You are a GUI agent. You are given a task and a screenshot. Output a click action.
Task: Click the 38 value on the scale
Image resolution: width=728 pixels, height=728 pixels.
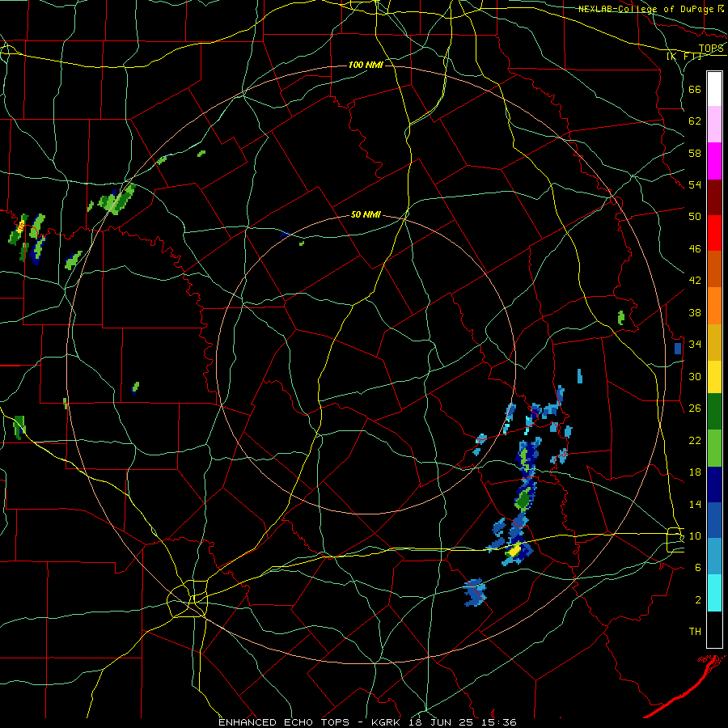pyautogui.click(x=695, y=312)
